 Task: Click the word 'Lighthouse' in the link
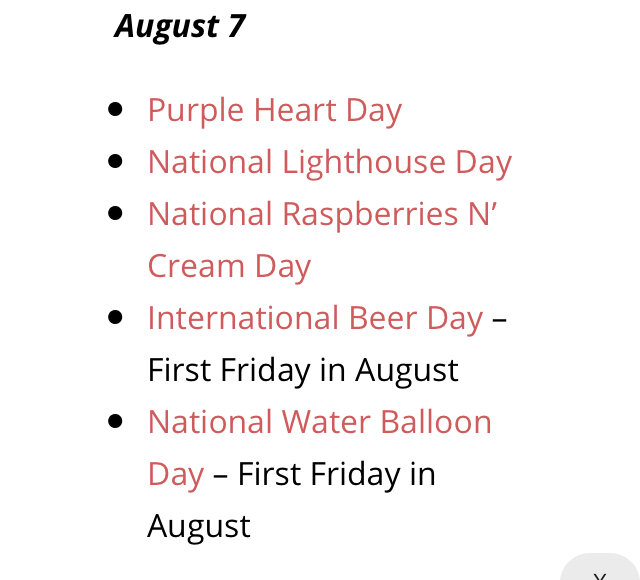(364, 162)
